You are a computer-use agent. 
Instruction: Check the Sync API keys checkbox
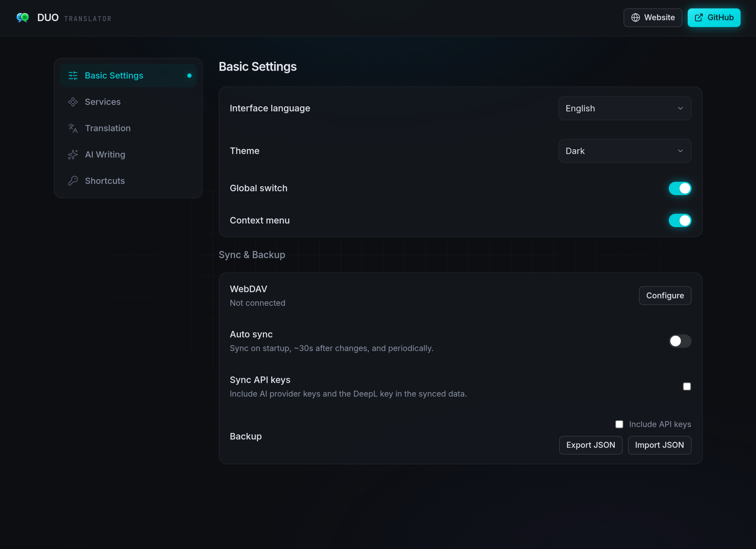coord(687,387)
